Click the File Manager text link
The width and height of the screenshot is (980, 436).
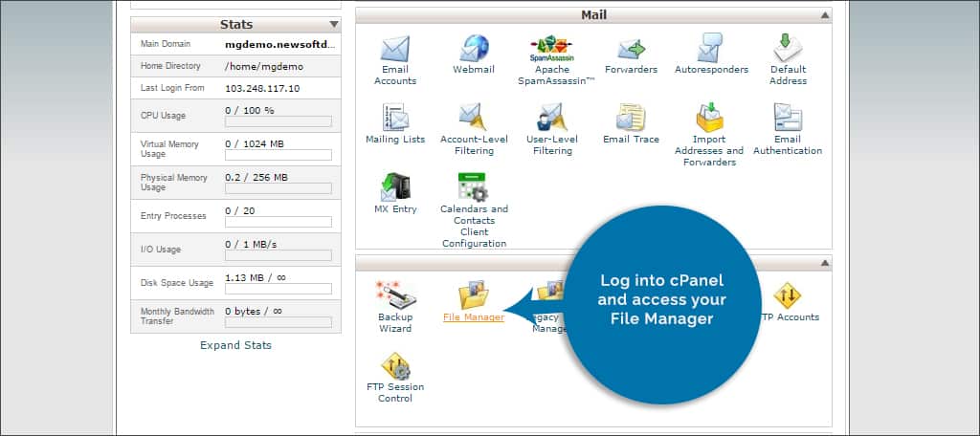tap(474, 317)
